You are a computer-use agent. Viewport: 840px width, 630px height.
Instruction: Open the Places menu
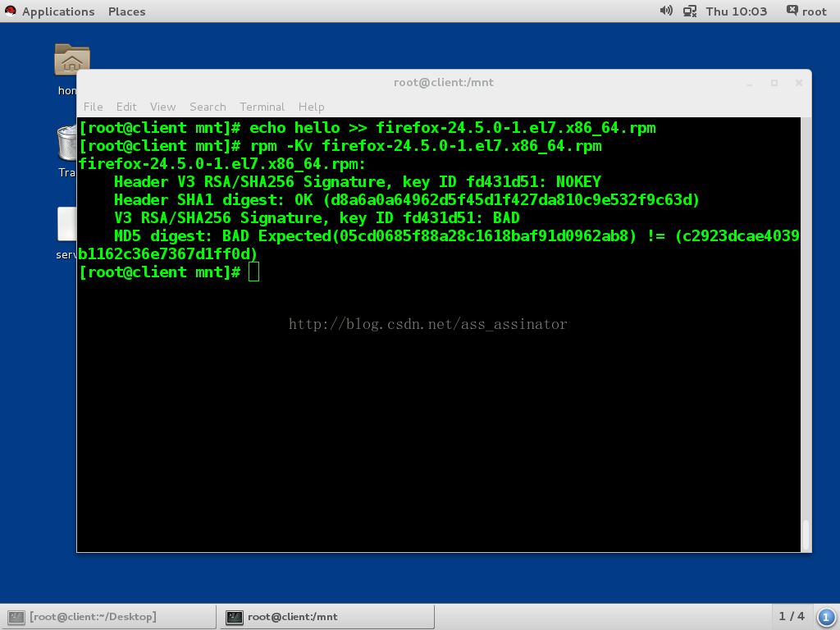coord(126,11)
